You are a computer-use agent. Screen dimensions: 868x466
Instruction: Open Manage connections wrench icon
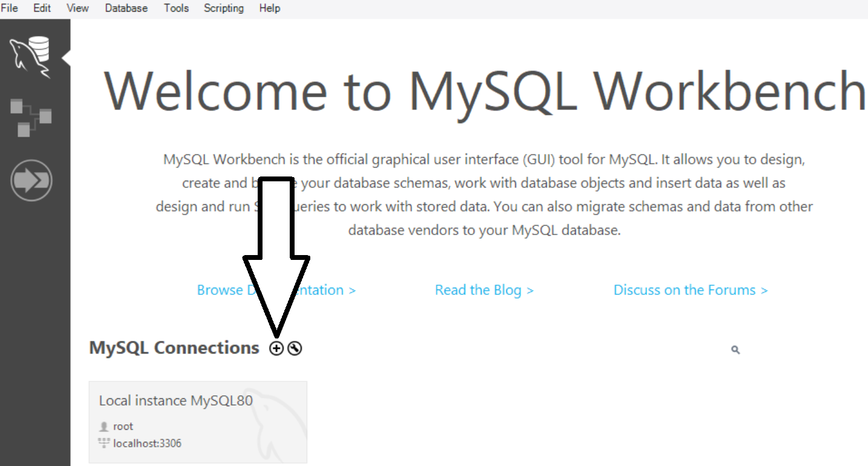[295, 348]
